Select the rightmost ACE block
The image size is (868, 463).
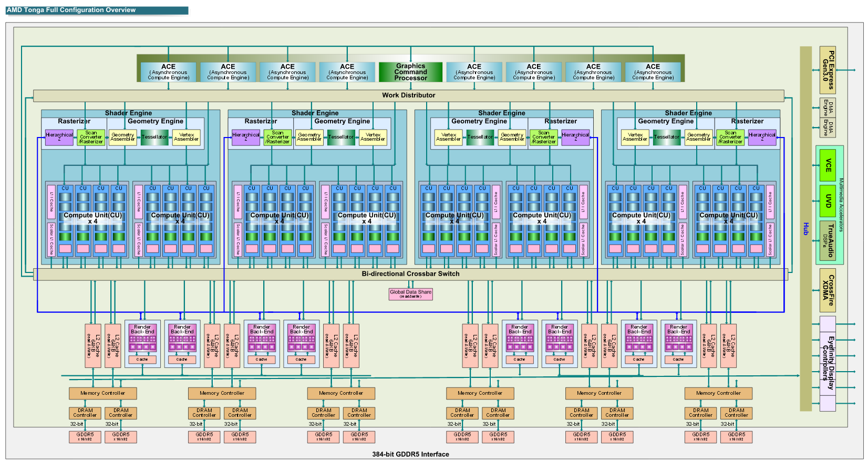tap(653, 72)
